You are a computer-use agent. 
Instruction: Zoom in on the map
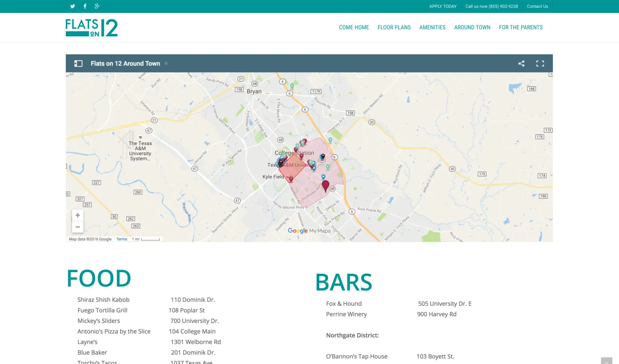(x=78, y=215)
